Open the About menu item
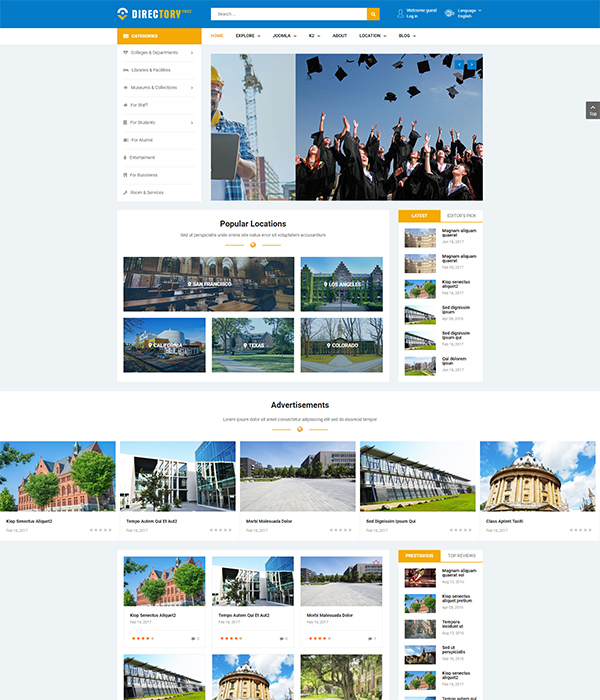This screenshot has height=700, width=600. (x=340, y=36)
